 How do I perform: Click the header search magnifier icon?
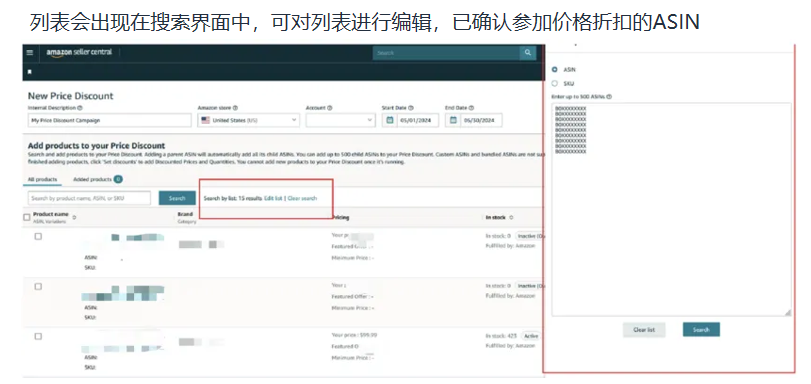[x=528, y=53]
